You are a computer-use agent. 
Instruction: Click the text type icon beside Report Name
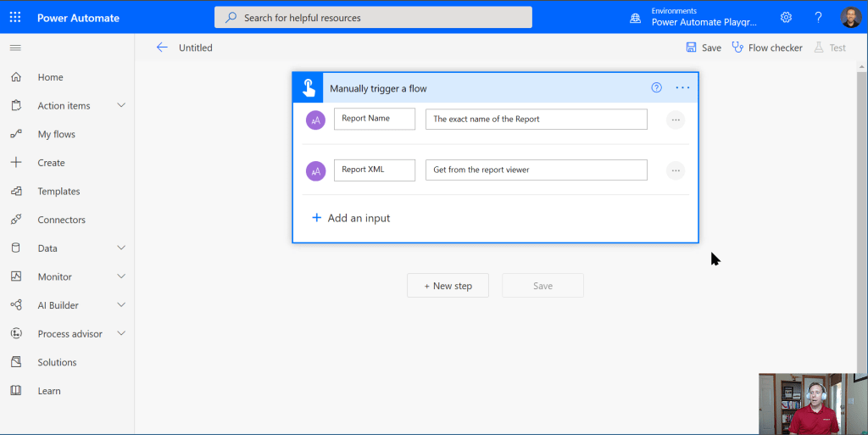315,120
